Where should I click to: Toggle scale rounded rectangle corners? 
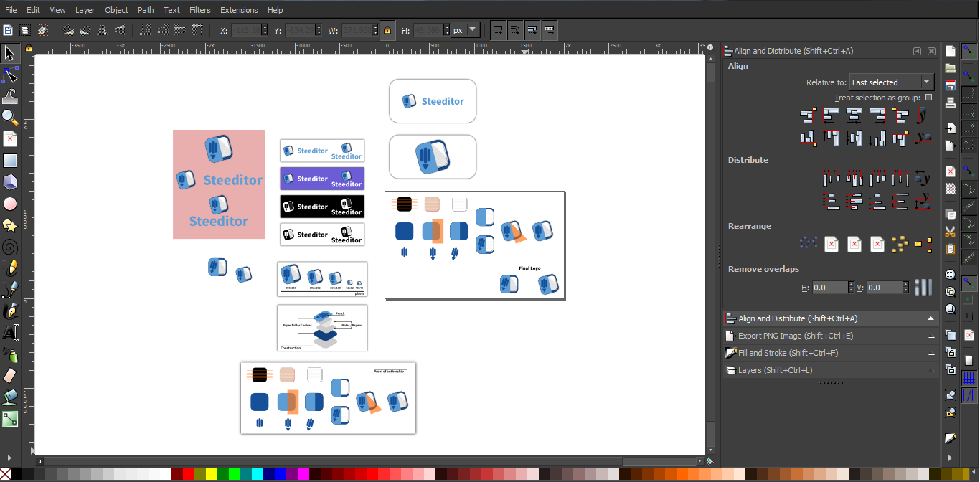(x=514, y=30)
